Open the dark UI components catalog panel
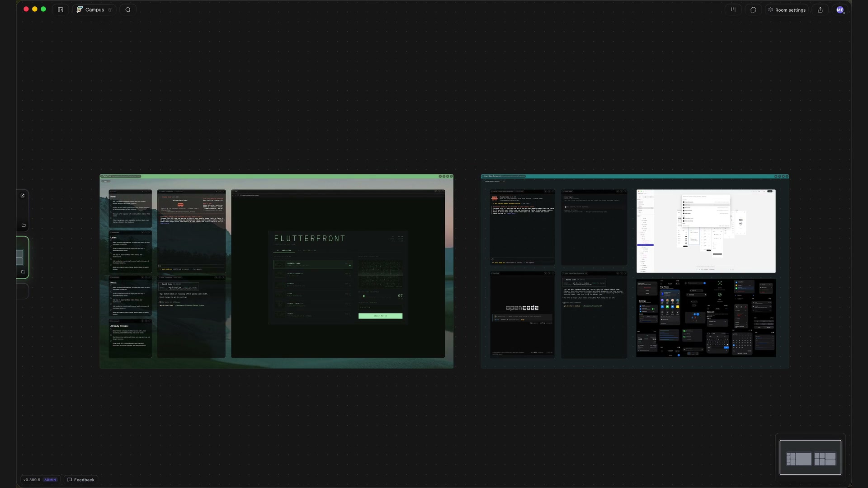Screen dimensions: 868x488 point(706,318)
